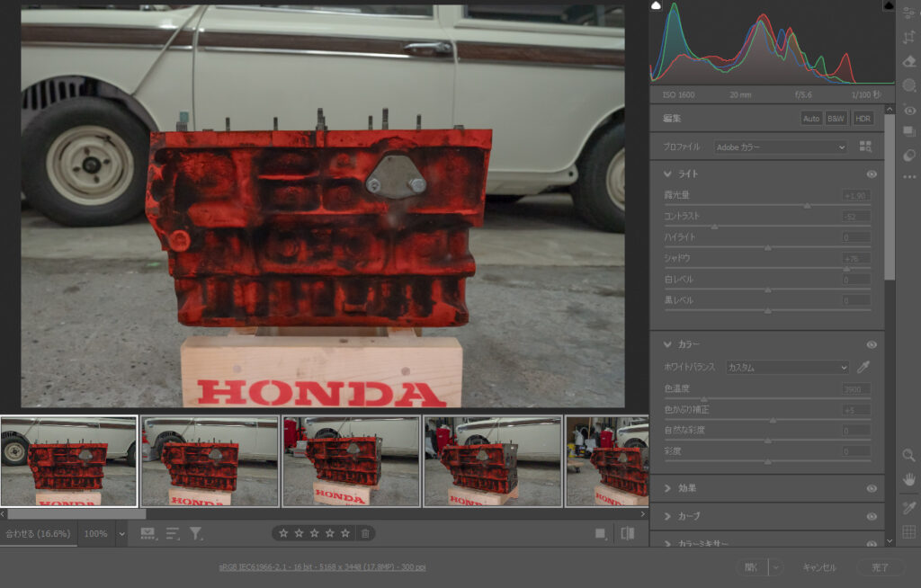Toggle visibility of カラー panel edits
This screenshot has width=921, height=588.
872,344
